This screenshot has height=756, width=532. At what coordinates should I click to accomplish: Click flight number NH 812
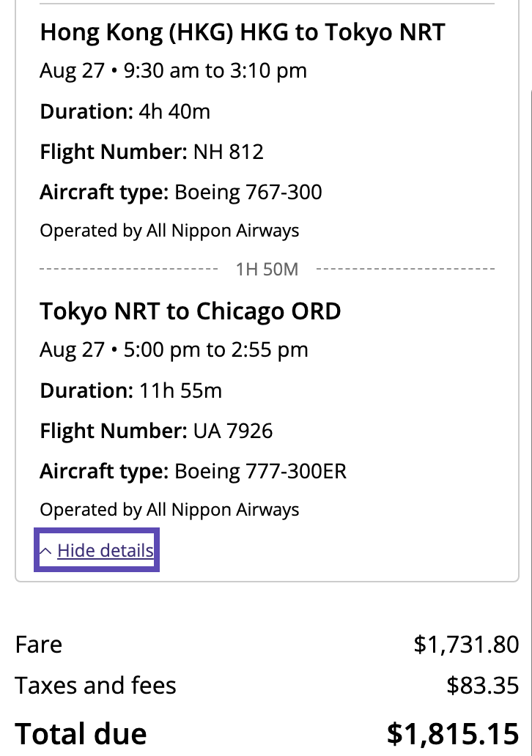(x=229, y=152)
